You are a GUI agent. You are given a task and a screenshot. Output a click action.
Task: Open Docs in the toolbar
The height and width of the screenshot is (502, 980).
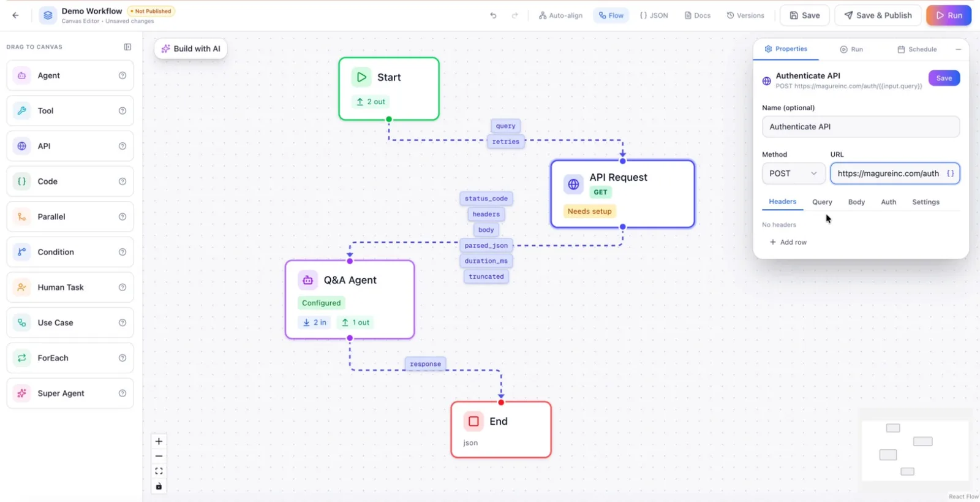[x=698, y=15]
